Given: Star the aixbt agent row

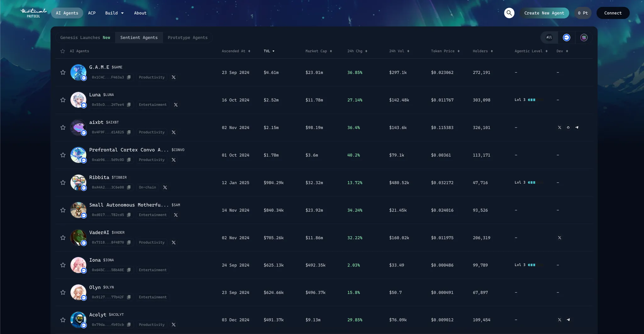Looking at the screenshot, I should pyautogui.click(x=63, y=128).
